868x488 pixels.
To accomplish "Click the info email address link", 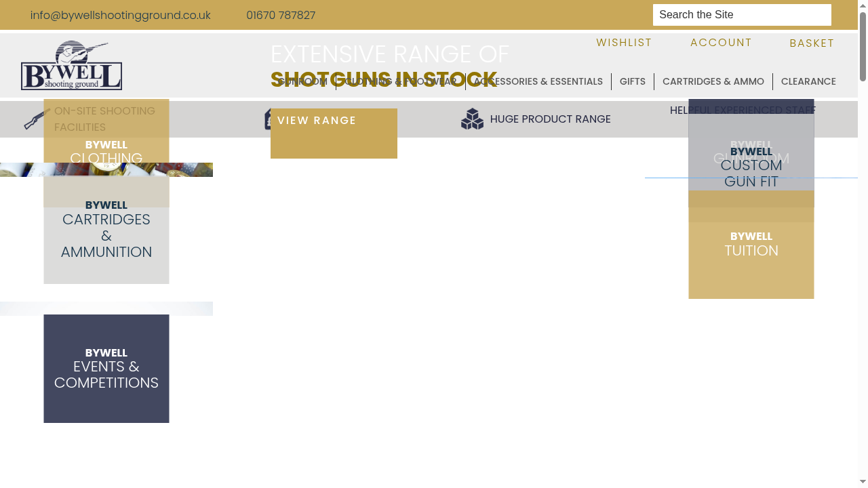I will (121, 15).
